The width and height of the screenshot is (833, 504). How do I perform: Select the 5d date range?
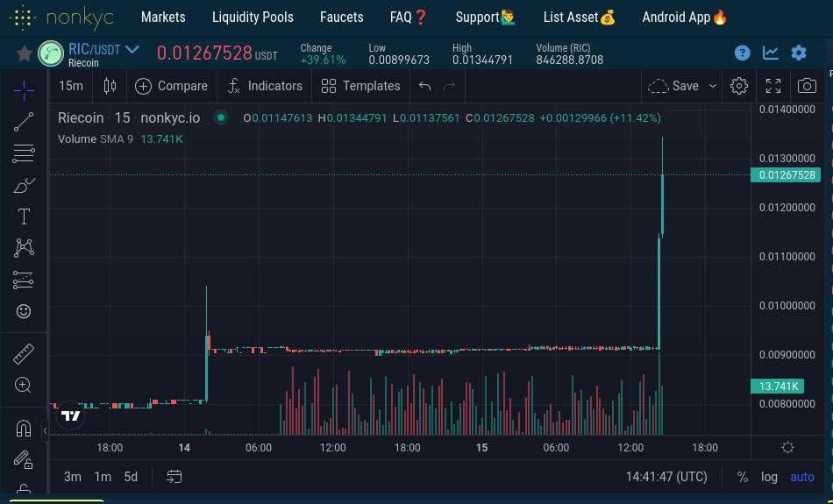[x=131, y=476]
